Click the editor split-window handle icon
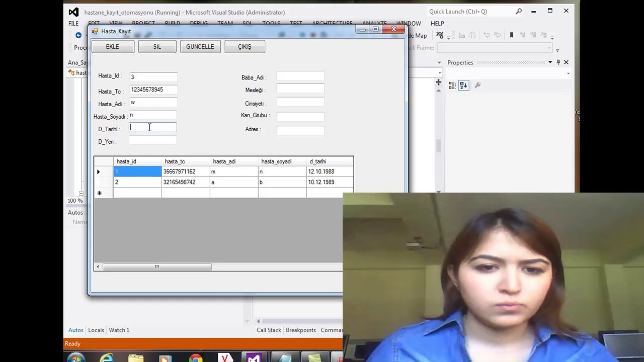 [439, 82]
